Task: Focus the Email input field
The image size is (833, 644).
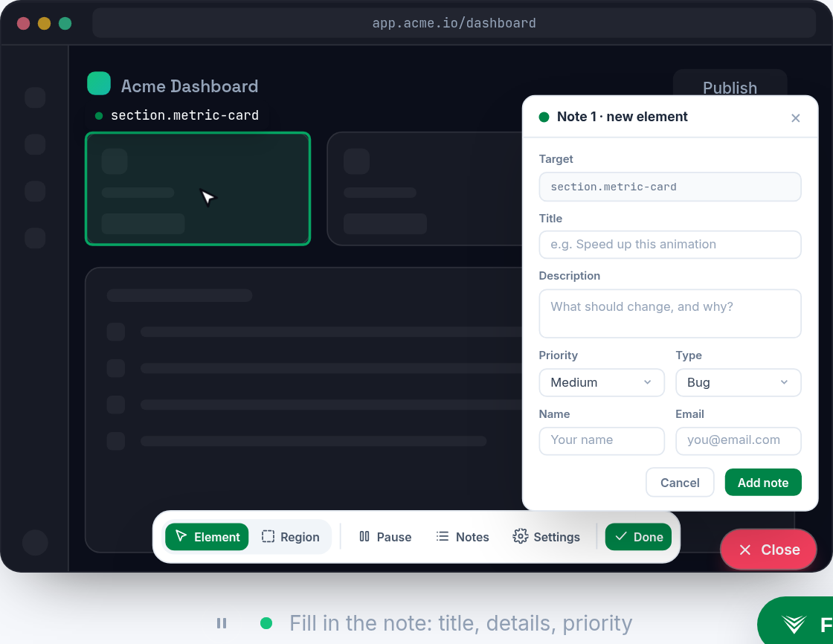Action: [738, 441]
